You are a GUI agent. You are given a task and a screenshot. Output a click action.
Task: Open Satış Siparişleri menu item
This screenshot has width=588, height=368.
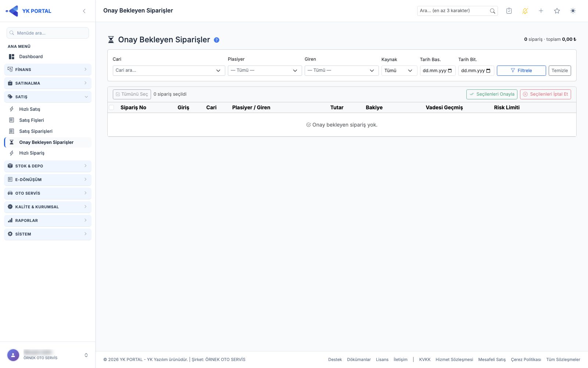tap(48, 131)
